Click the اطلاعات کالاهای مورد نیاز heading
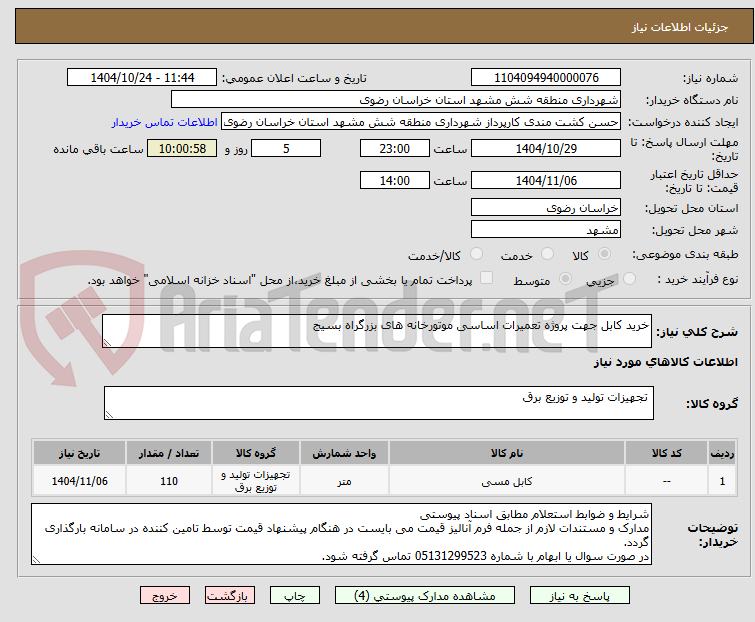This screenshot has height=622, width=755. (665, 362)
